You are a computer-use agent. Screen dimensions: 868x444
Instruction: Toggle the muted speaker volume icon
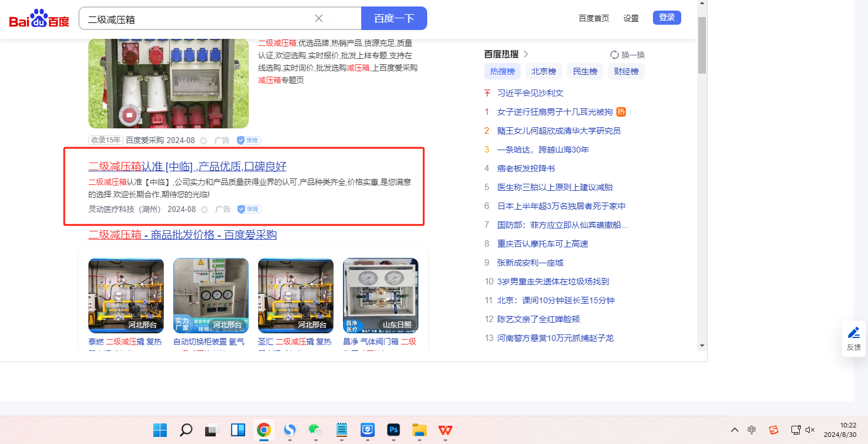pyautogui.click(x=810, y=430)
